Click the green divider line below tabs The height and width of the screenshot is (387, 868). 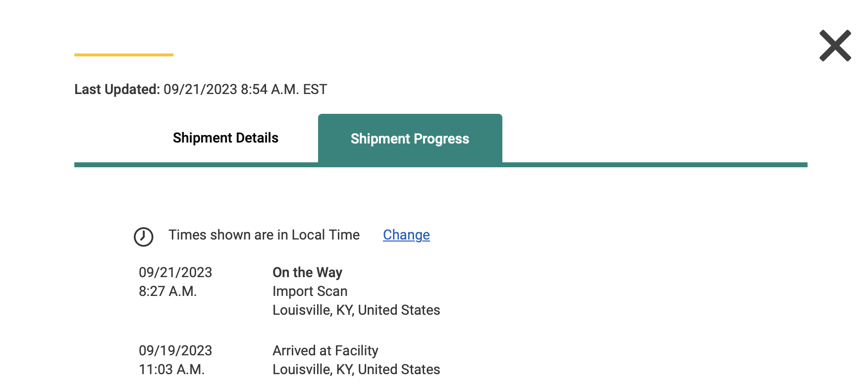click(x=644, y=165)
